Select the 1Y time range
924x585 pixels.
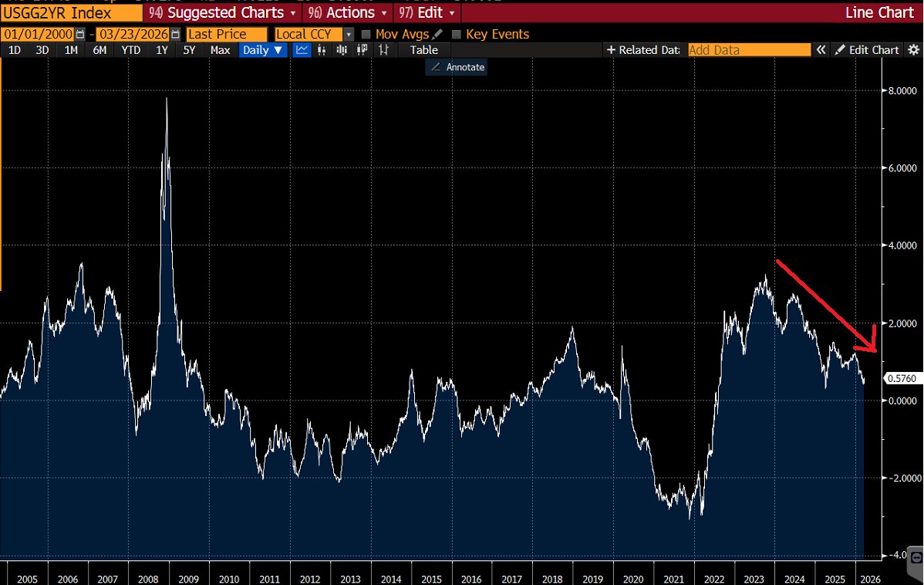(161, 50)
